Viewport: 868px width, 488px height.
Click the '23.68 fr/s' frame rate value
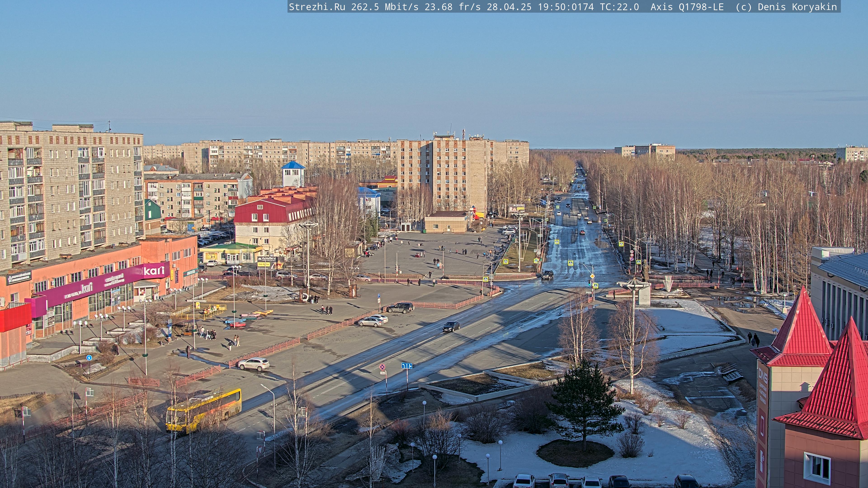tap(453, 7)
